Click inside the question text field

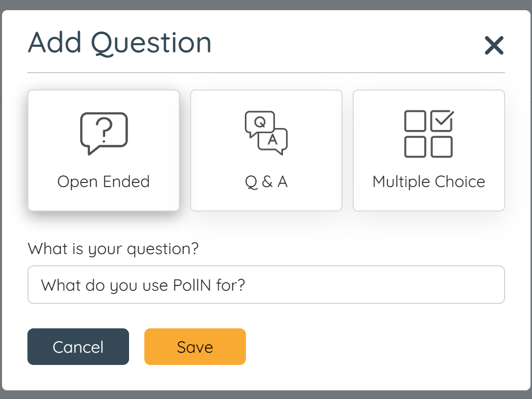(266, 285)
